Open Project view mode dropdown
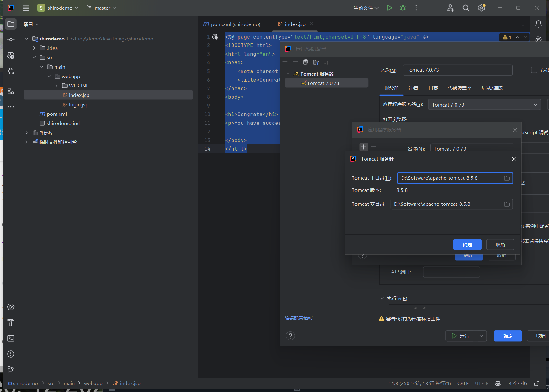This screenshot has height=392, width=549. (x=31, y=24)
